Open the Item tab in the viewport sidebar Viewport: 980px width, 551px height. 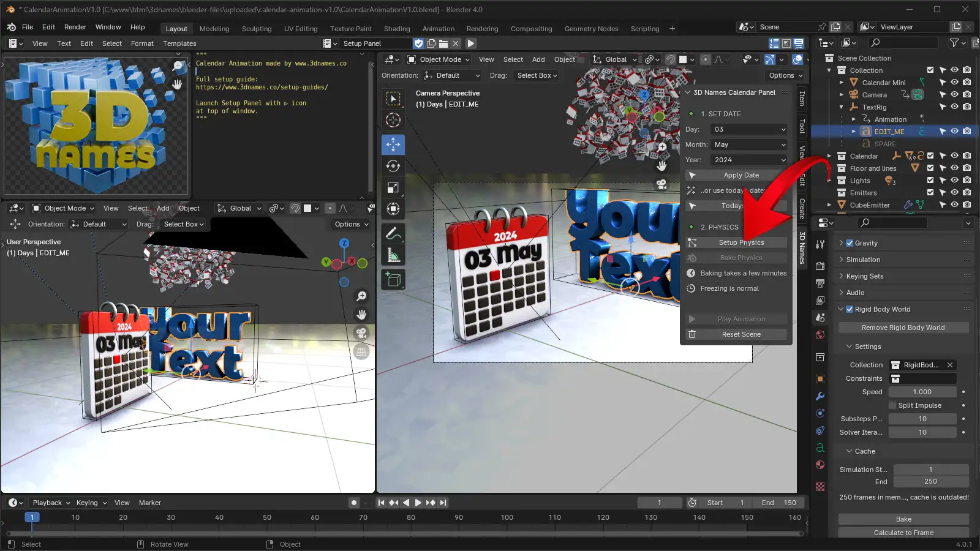[x=802, y=99]
